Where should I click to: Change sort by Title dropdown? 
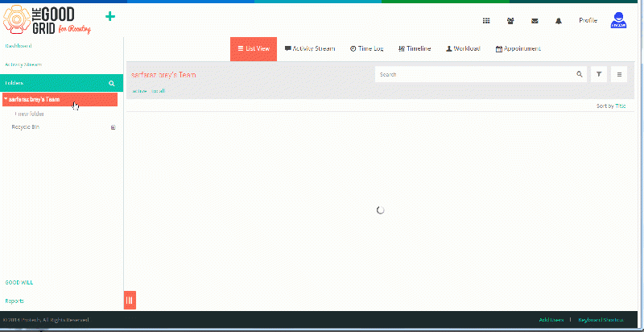pos(620,106)
